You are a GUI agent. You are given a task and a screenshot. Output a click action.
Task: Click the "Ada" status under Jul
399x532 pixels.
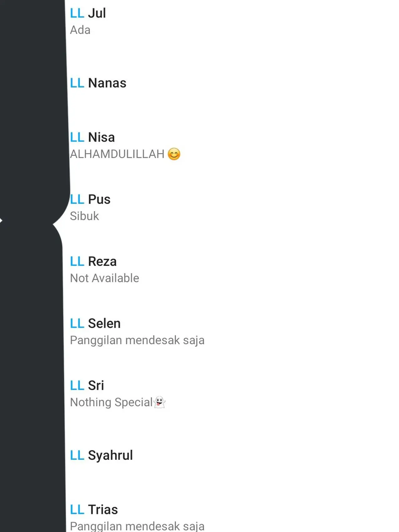point(80,30)
